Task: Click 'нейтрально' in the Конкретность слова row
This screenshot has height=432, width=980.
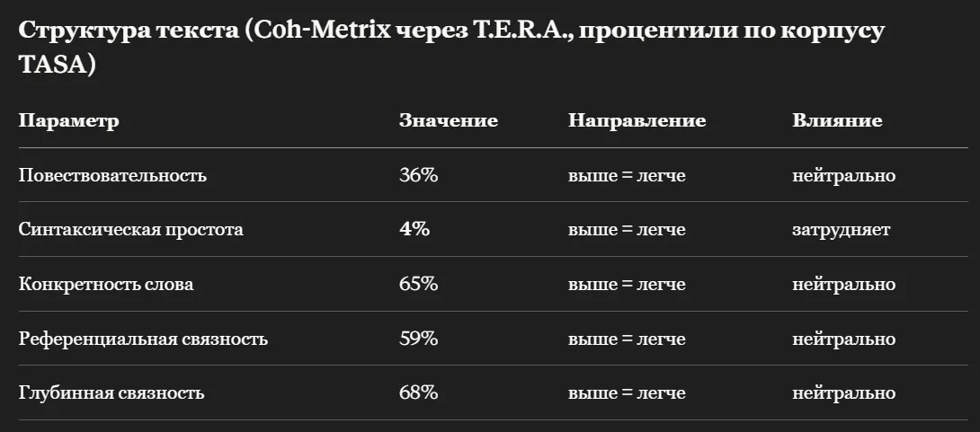Action: [x=843, y=284]
